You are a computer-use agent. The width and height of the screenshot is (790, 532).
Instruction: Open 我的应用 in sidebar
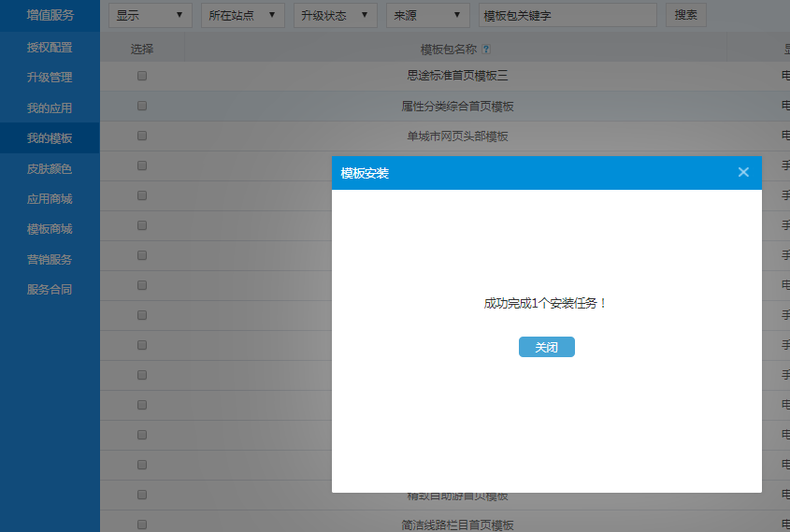(x=50, y=108)
